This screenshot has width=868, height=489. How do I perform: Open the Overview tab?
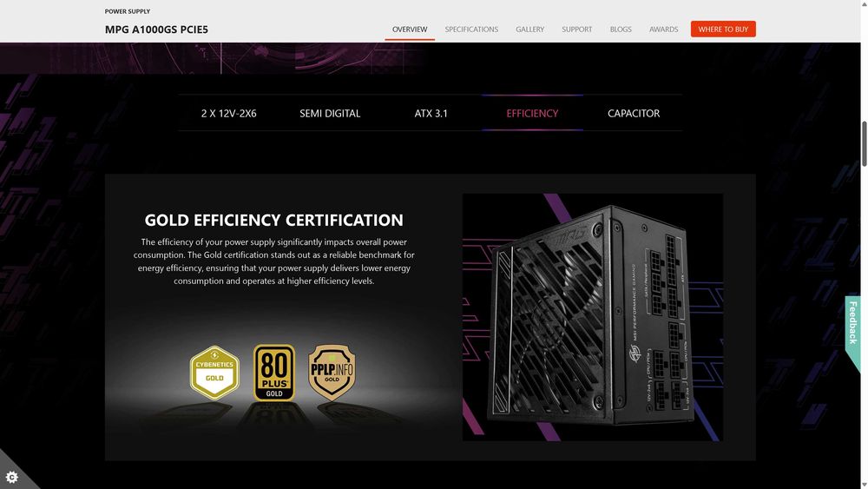coord(410,30)
